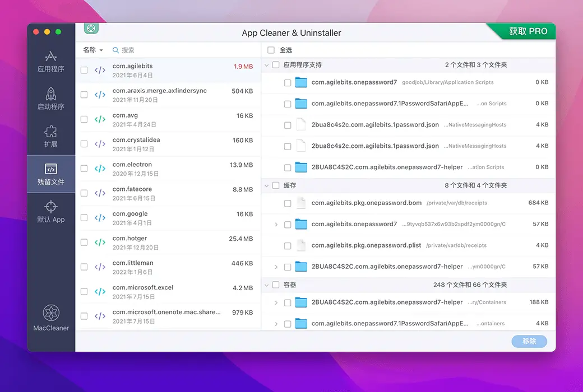Screen dimensions: 583x392
Task: Toggle the 全选 select-all checkbox
Action: point(271,50)
